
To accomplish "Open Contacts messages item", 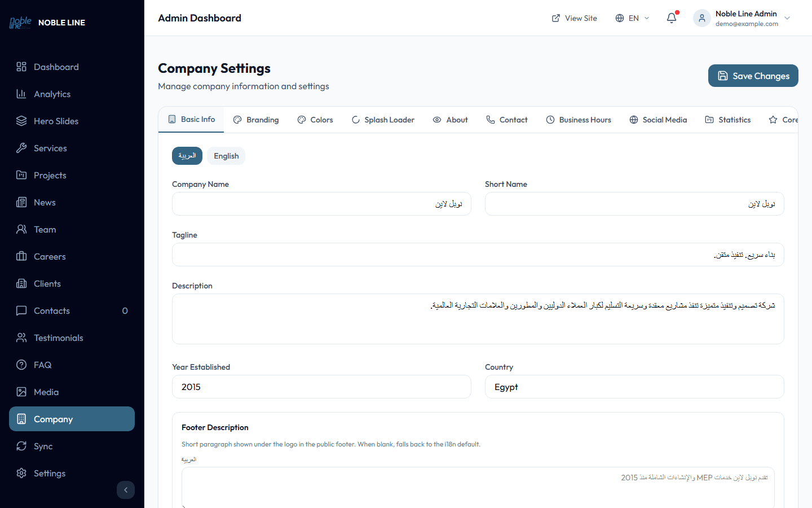I will [x=72, y=310].
